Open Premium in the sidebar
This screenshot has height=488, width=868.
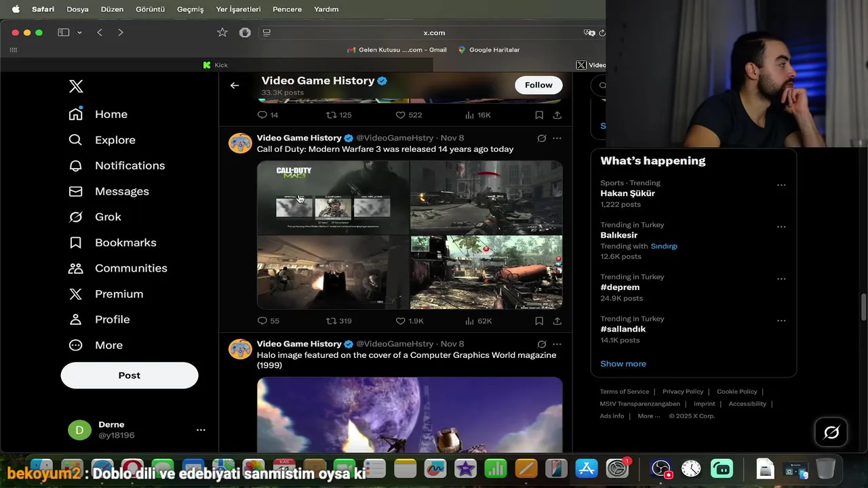pyautogui.click(x=106, y=294)
